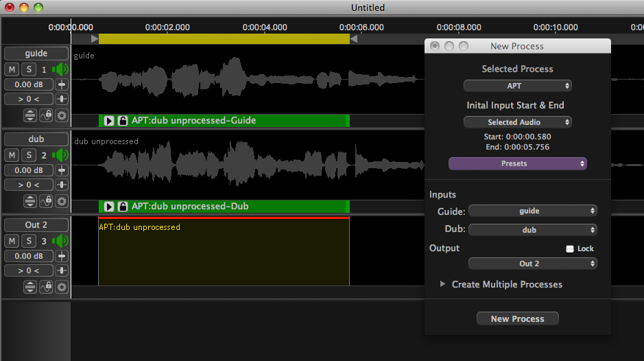The height and width of the screenshot is (361, 644).
Task: Expand Create Multiple Processes section
Action: click(442, 284)
